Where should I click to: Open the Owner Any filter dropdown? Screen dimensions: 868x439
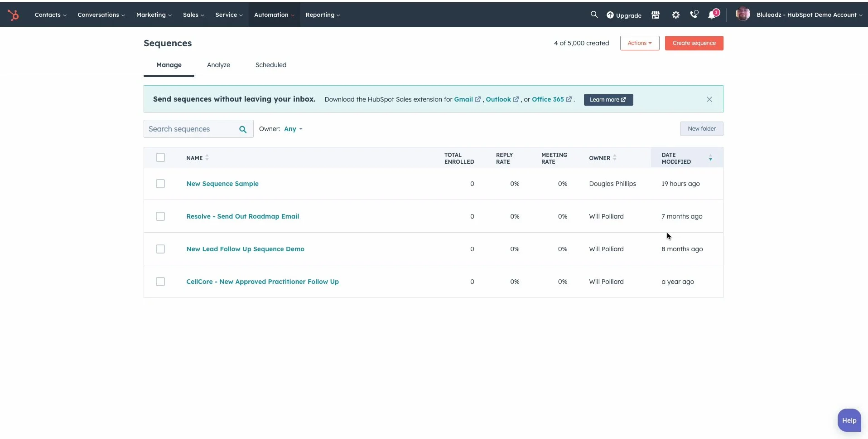(293, 129)
